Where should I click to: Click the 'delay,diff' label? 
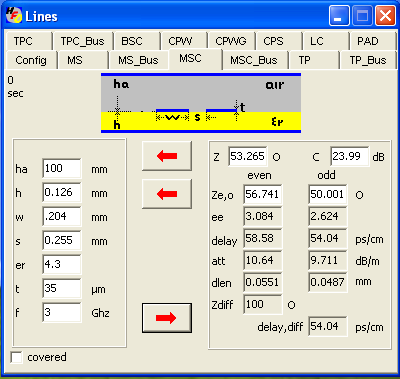[280, 327]
